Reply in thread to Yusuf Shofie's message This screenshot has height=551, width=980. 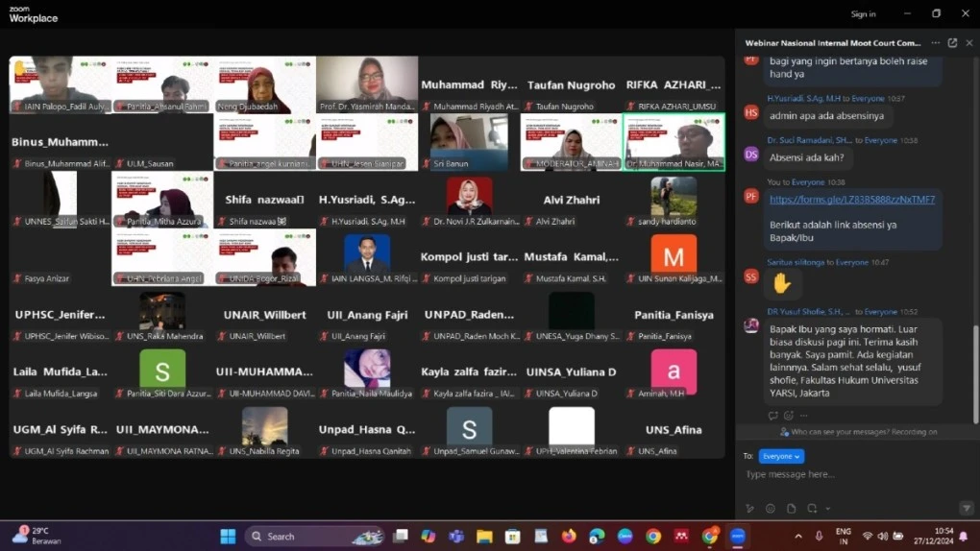point(772,416)
